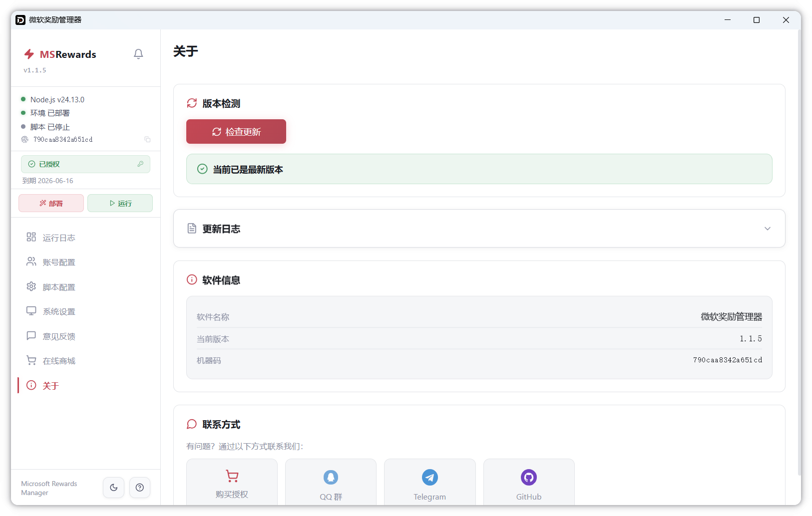Click the 在线商城 cart icon
The image size is (812, 516).
pos(31,360)
